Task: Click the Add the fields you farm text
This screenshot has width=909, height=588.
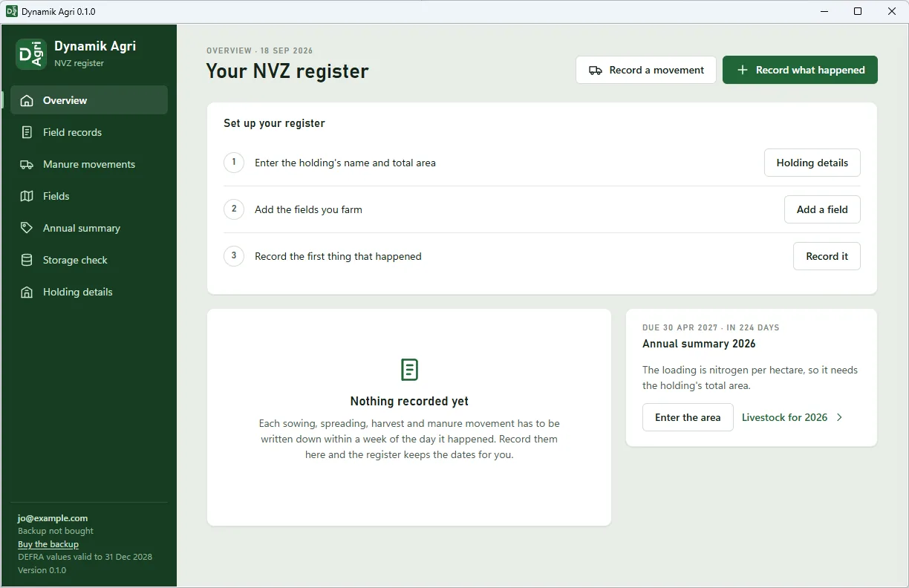Action: pos(308,209)
